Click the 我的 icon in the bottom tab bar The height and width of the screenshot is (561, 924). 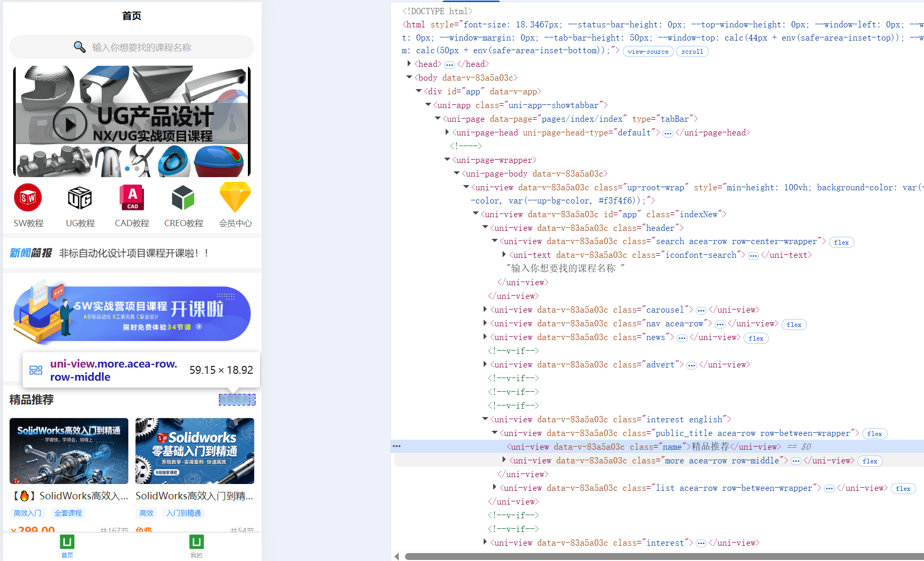tap(196, 542)
